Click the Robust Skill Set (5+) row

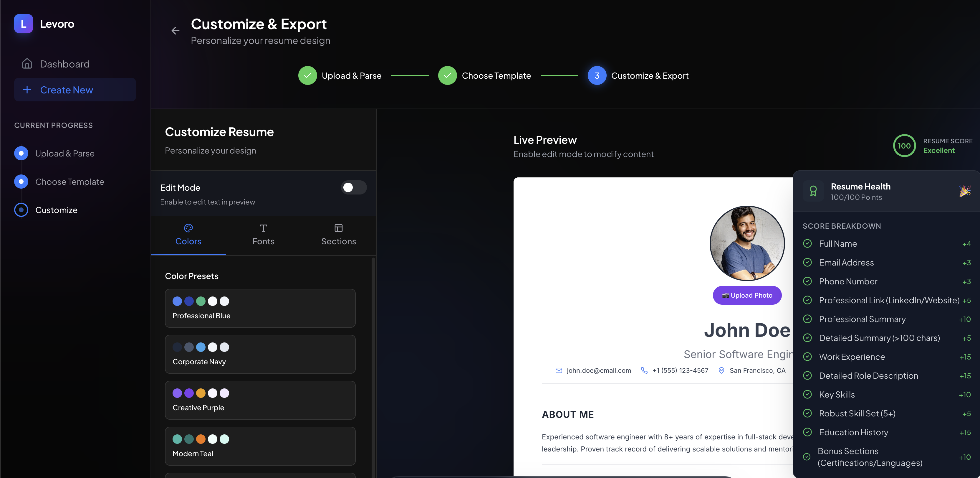pos(887,413)
